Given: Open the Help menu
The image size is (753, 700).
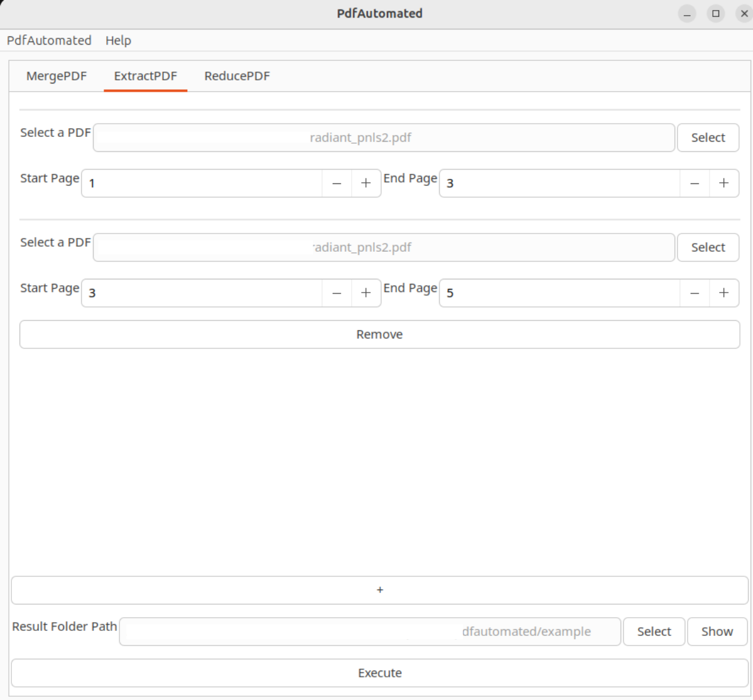Looking at the screenshot, I should (x=118, y=40).
